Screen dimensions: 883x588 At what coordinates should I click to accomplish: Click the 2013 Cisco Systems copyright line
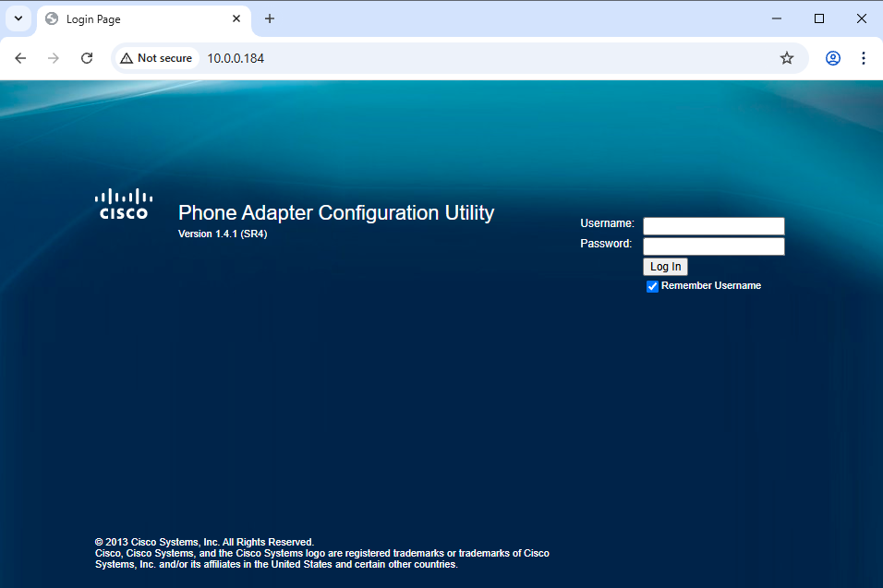coord(204,542)
